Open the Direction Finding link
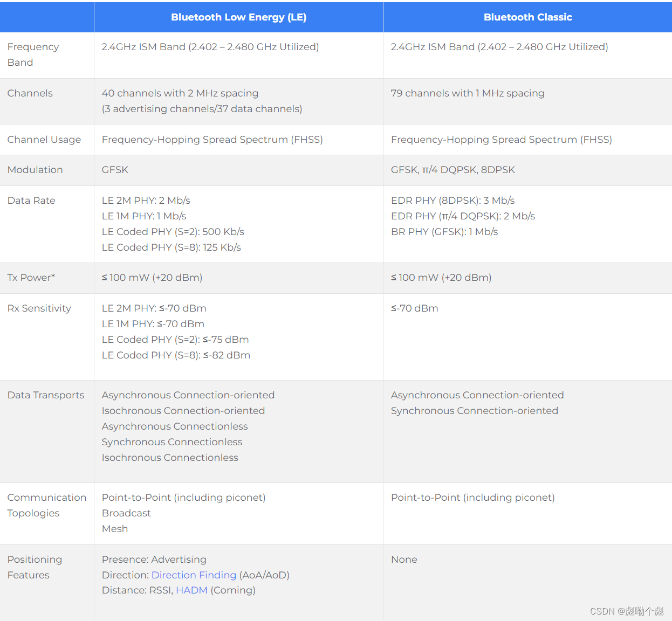The width and height of the screenshot is (672, 621). 194,575
